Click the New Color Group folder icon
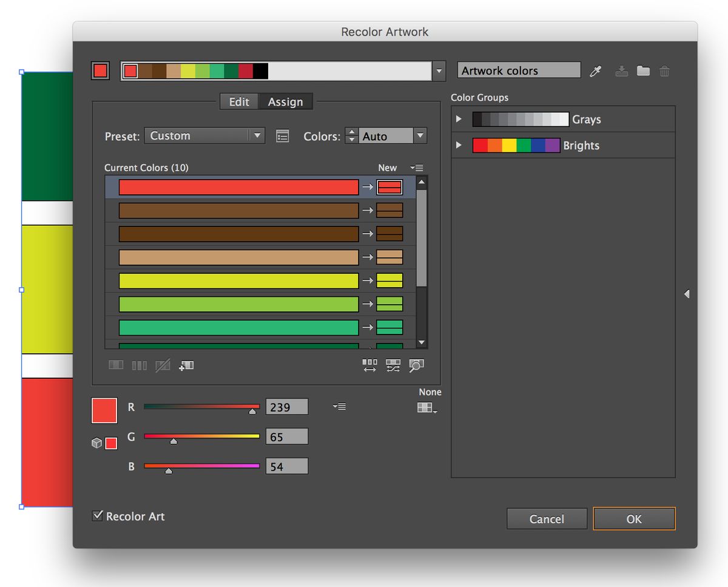 tap(643, 71)
